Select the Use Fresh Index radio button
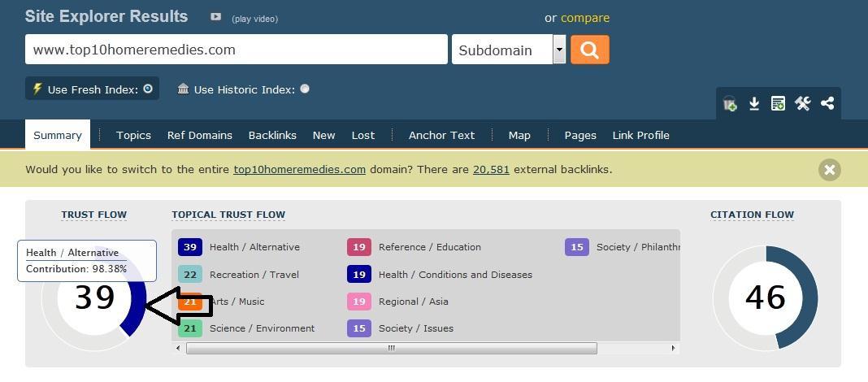The image size is (868, 382). coord(148,89)
